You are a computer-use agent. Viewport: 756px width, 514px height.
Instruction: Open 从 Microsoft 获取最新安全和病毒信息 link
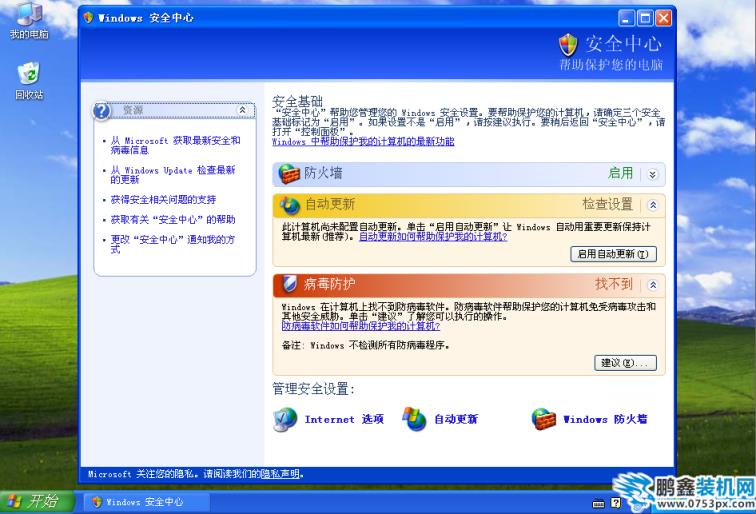tap(176, 145)
